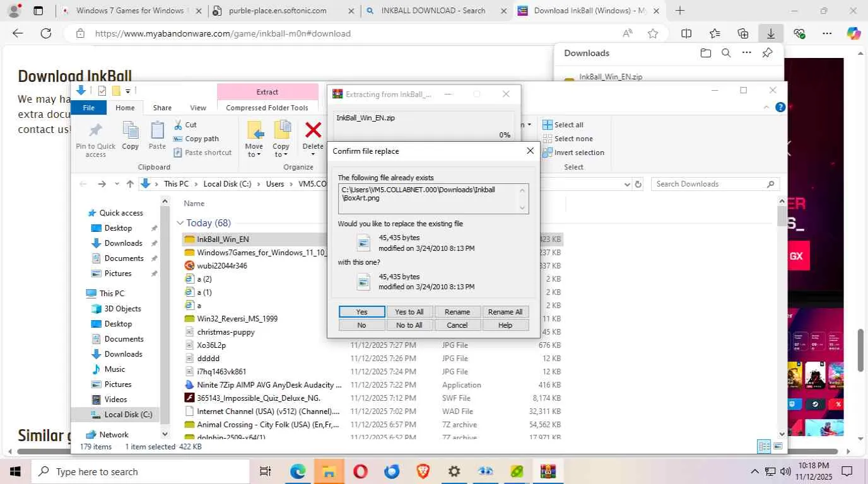Click taskbar search box
The image size is (868, 484).
[140, 471]
